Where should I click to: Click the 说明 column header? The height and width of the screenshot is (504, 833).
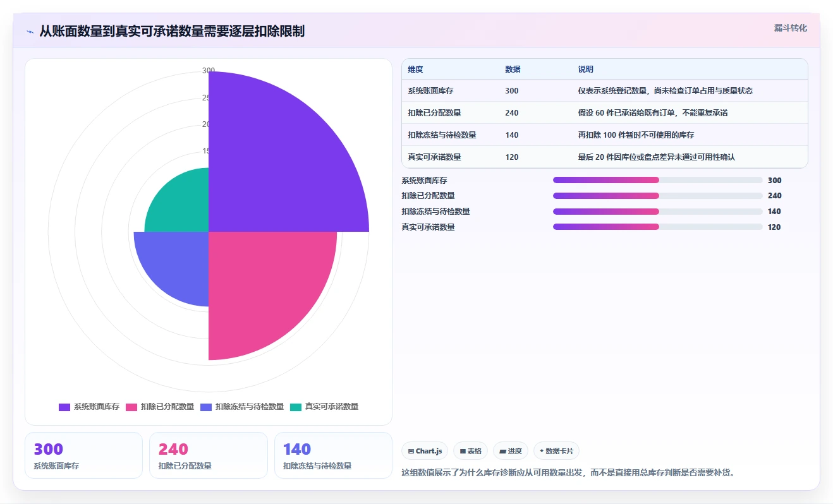tap(586, 69)
